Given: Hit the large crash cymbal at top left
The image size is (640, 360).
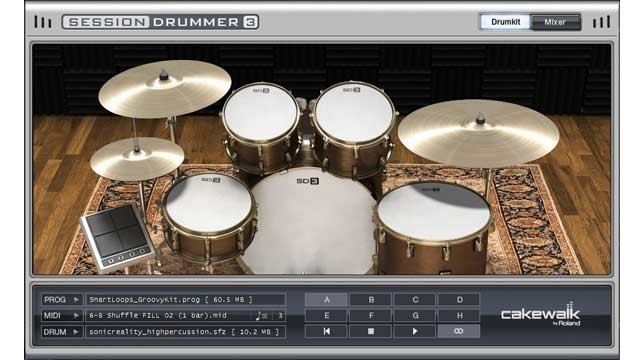Looking at the screenshot, I should click(164, 88).
